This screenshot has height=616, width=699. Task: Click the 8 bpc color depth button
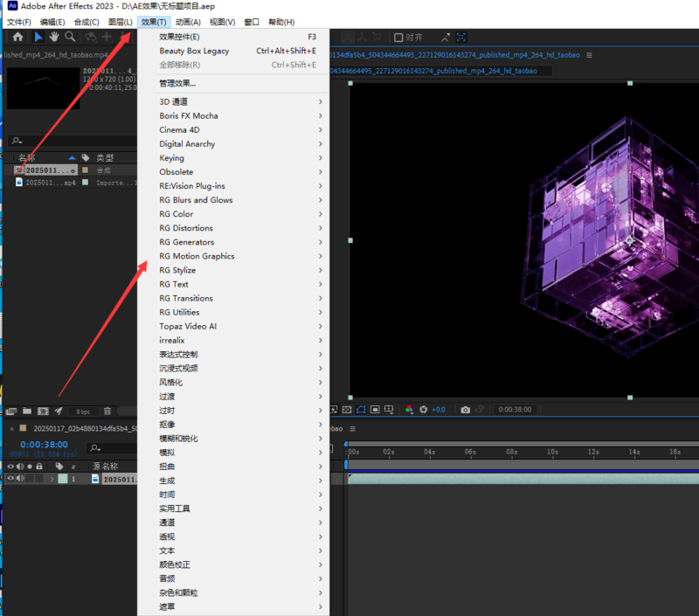pyautogui.click(x=83, y=411)
